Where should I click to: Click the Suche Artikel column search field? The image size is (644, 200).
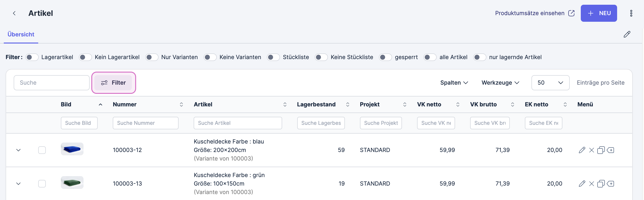point(238,123)
